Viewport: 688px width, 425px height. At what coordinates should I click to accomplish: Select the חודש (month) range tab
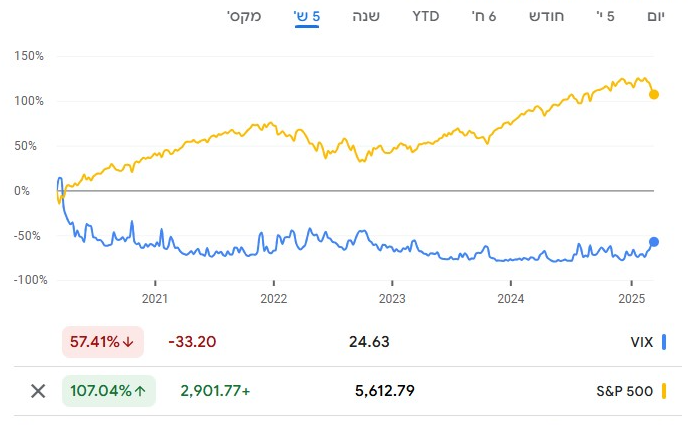coord(546,16)
